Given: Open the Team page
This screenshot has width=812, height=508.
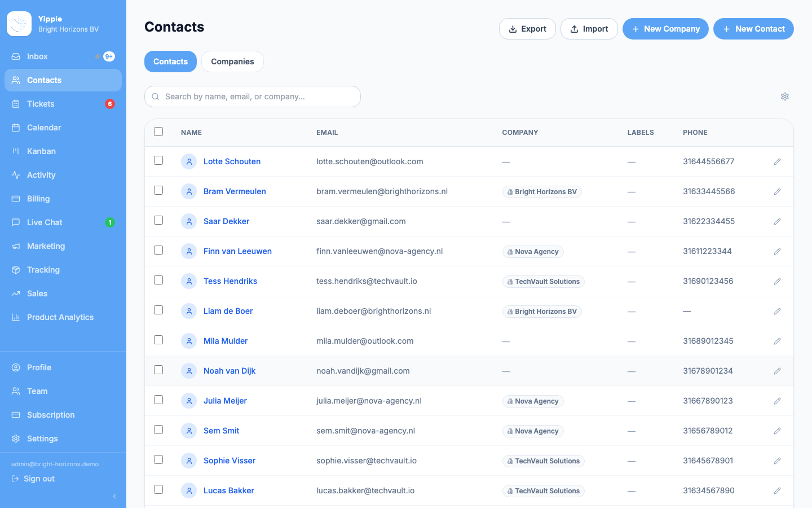Looking at the screenshot, I should tap(63, 391).
